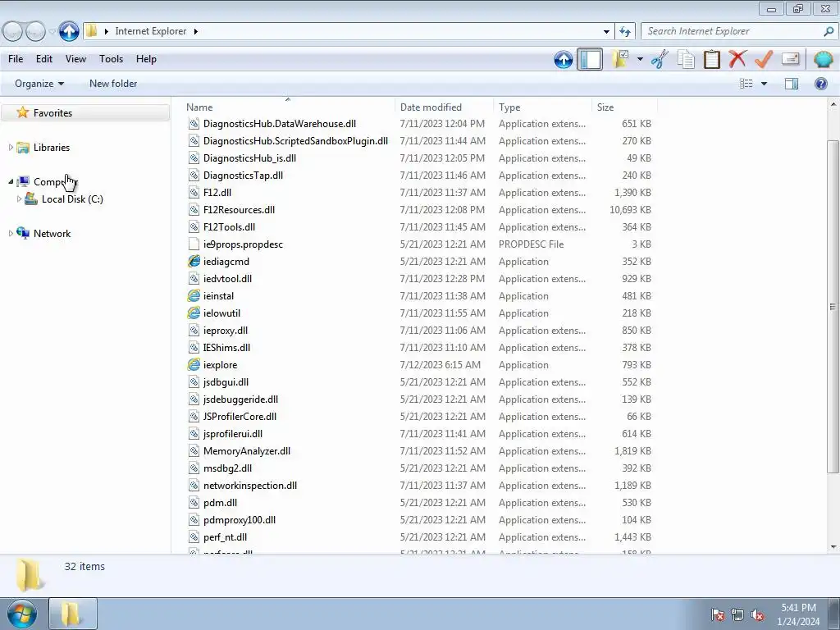Viewport: 840px width, 630px height.
Task: Open arrow after Internet Explorer breadcrumb
Action: (195, 31)
